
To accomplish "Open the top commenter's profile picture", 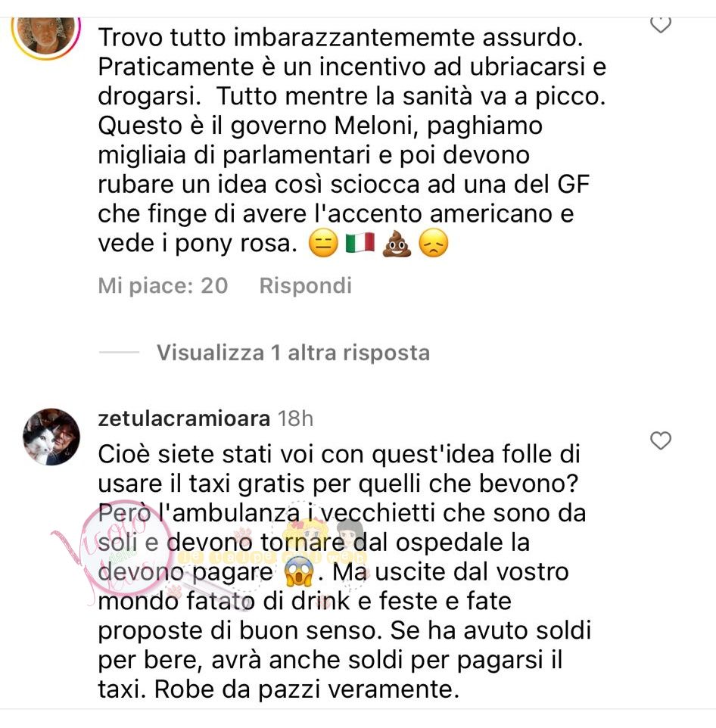I will (x=46, y=37).
